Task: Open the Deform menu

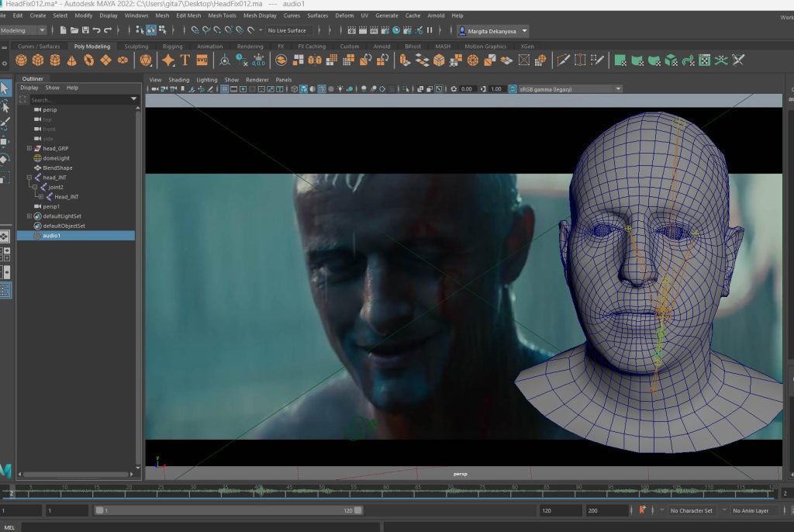Action: [x=344, y=16]
